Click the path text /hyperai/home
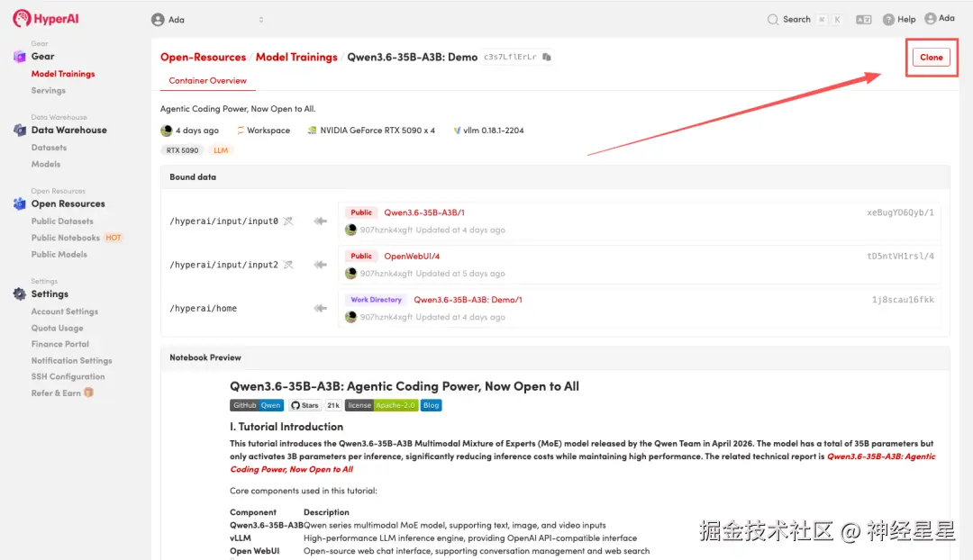Screen dimensions: 973x560 coord(203,308)
